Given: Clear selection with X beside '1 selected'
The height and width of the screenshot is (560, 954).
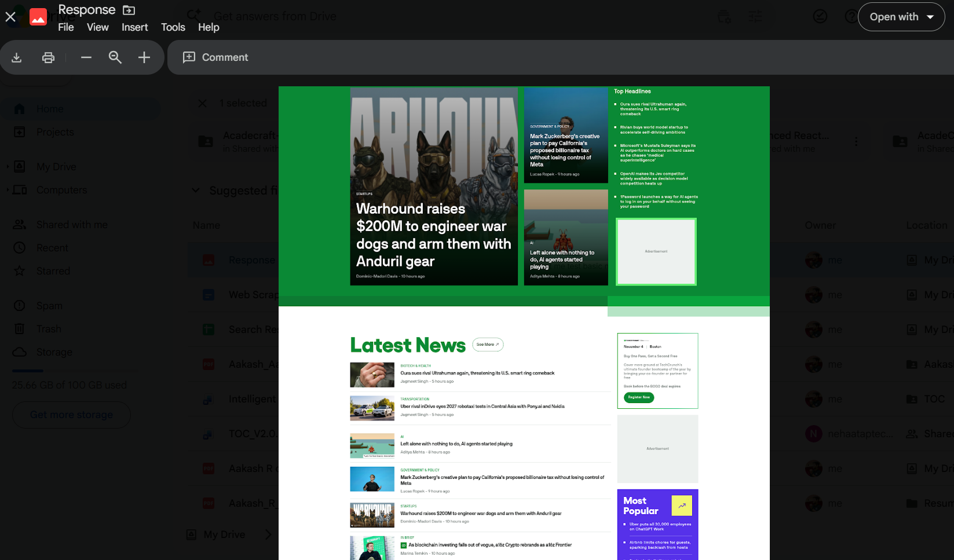Looking at the screenshot, I should 202,103.
